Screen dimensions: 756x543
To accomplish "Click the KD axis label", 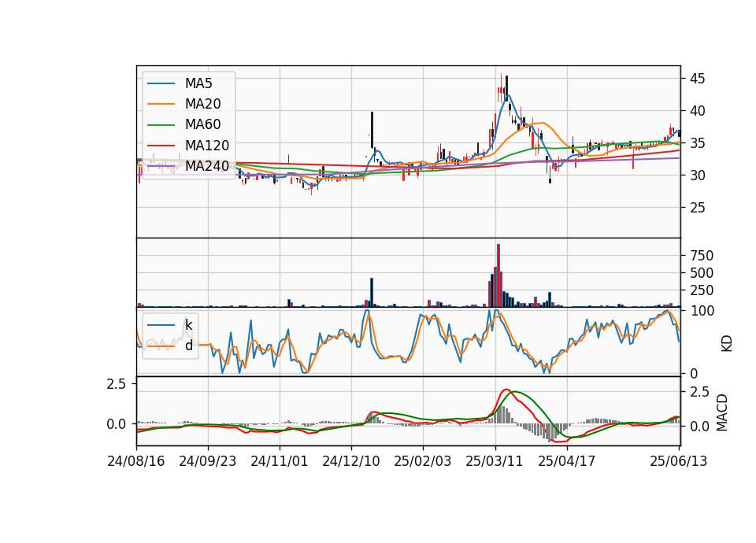I will click(x=727, y=344).
